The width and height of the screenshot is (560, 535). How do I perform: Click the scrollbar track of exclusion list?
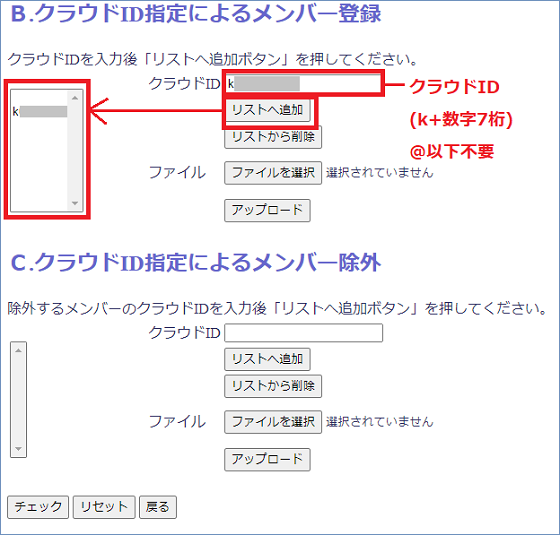[x=19, y=399]
